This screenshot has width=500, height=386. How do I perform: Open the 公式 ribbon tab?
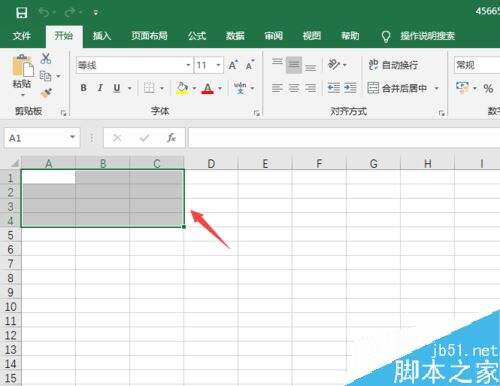(197, 36)
